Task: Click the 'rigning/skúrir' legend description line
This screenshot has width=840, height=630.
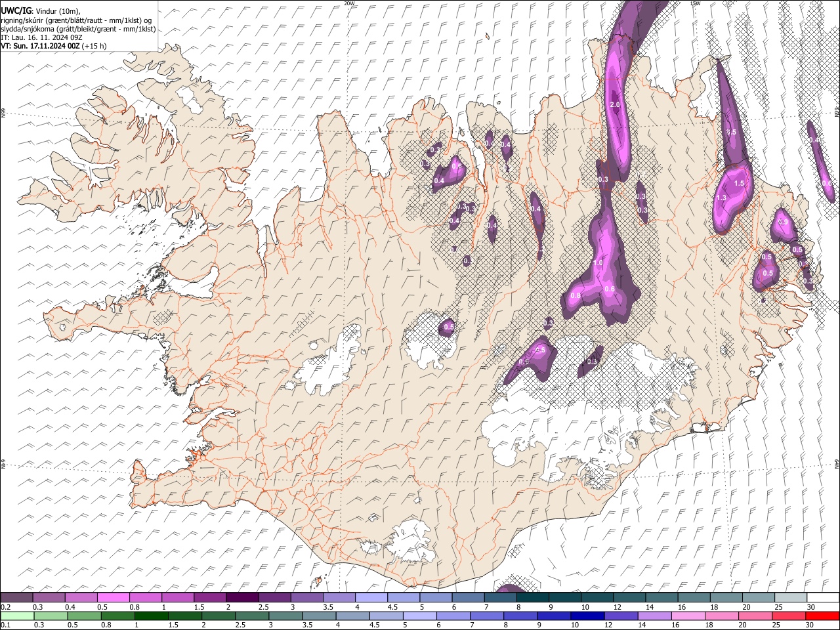Action: point(76,20)
